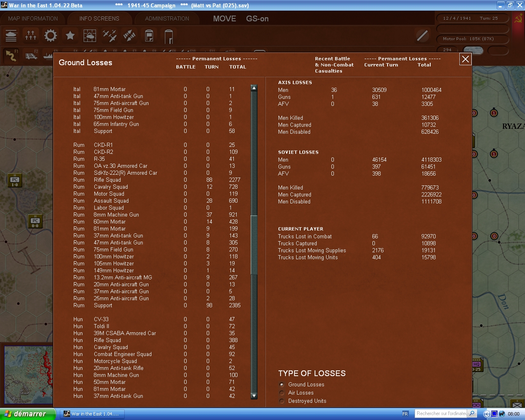Click the taskbar clock showing 08:00
Screen dimensions: 525x420
click(514, 414)
